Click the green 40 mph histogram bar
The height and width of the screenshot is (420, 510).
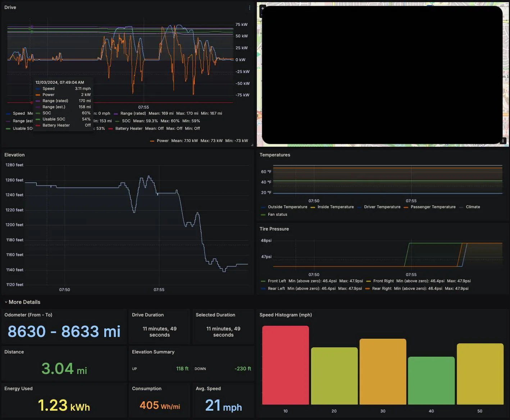[431, 381]
